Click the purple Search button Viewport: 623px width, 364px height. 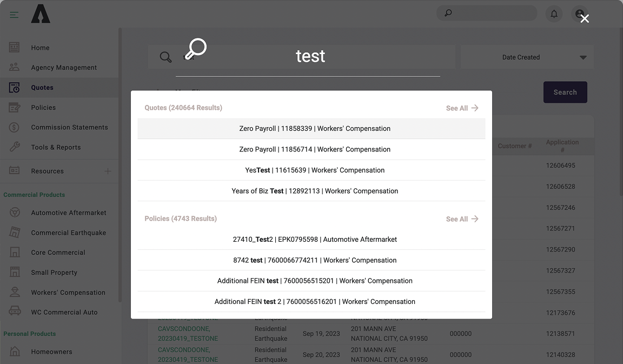[x=565, y=92]
